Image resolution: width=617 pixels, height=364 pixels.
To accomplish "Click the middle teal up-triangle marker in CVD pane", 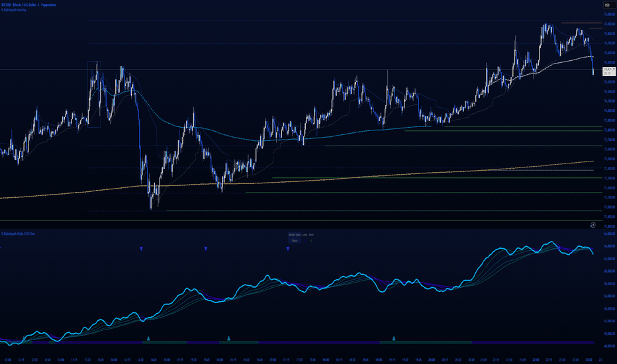I will [x=228, y=338].
